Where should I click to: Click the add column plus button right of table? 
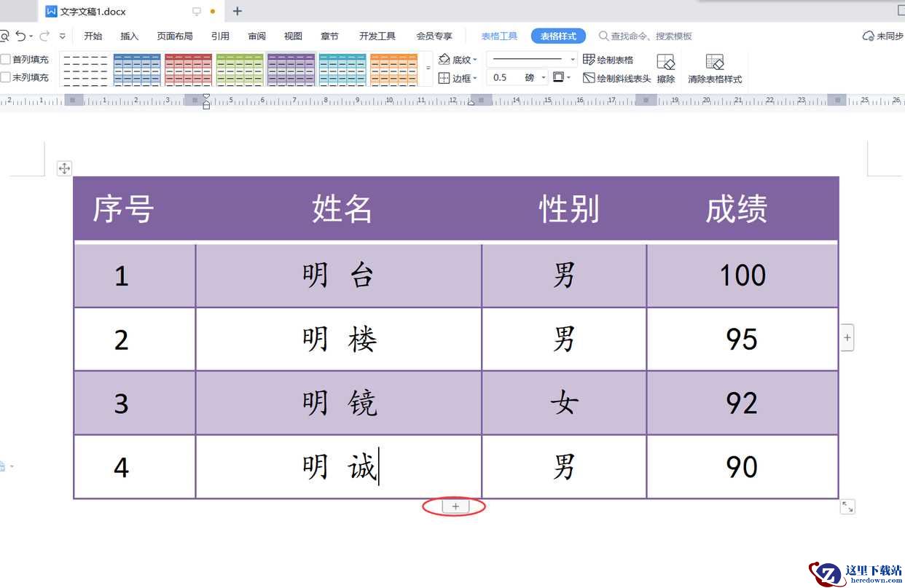[847, 337]
